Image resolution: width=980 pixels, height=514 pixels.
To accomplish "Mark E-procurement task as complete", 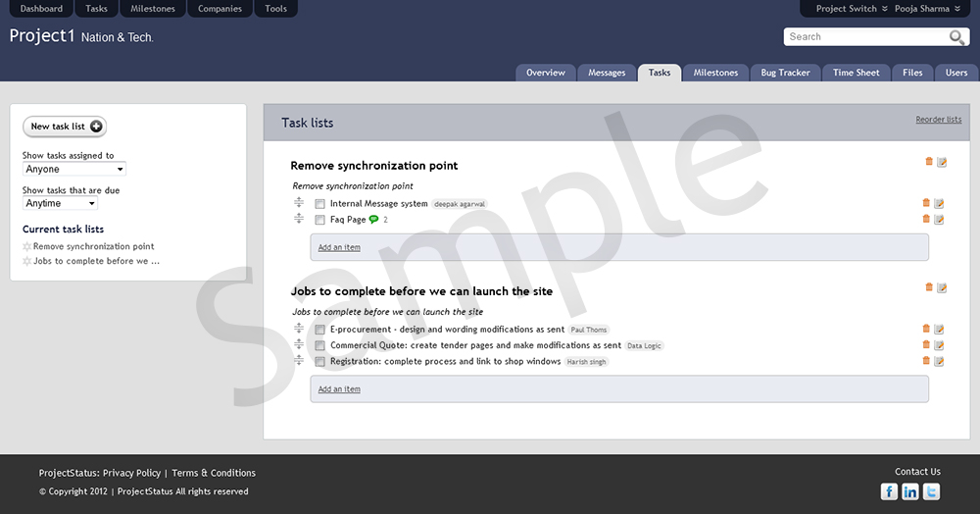I will tap(319, 330).
